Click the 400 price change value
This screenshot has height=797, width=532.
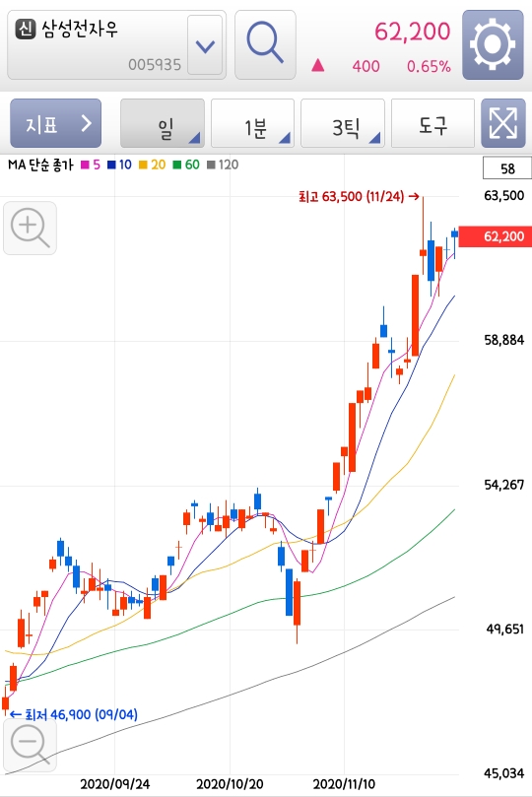[366, 67]
